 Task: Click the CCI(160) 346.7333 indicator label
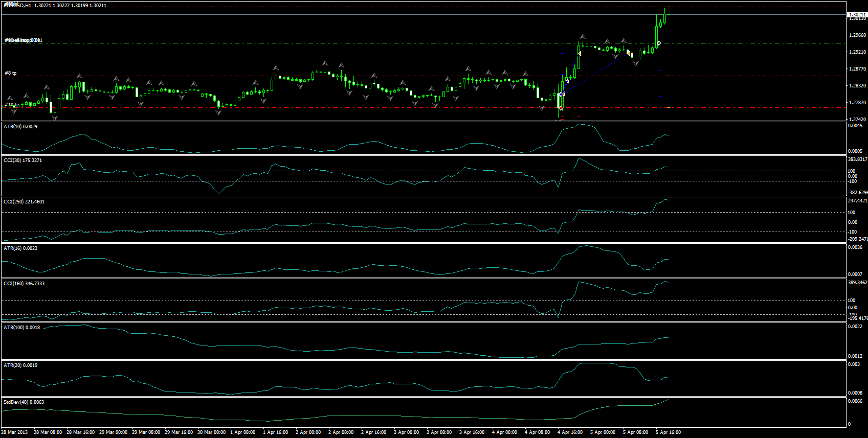24,283
